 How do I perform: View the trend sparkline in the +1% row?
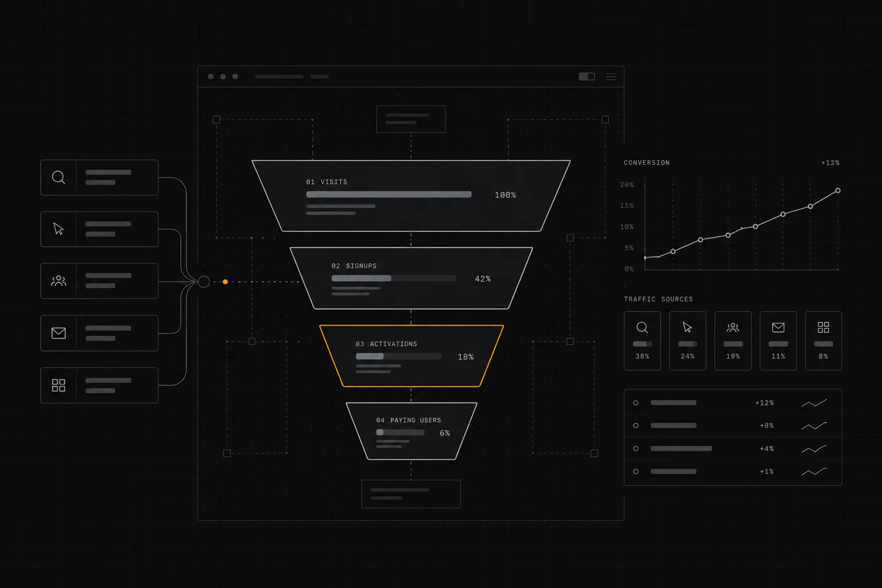point(814,472)
